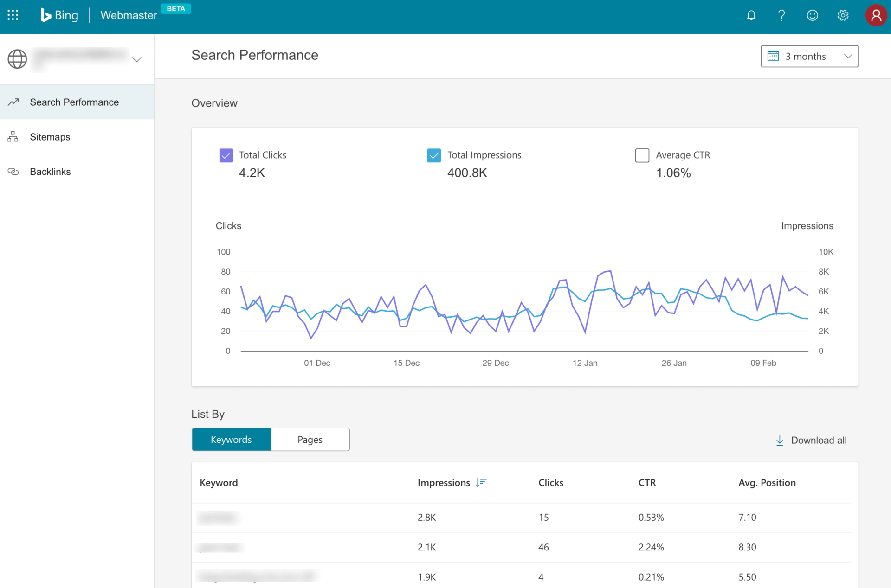Open the notifications bell icon
The height and width of the screenshot is (588, 891).
(751, 15)
